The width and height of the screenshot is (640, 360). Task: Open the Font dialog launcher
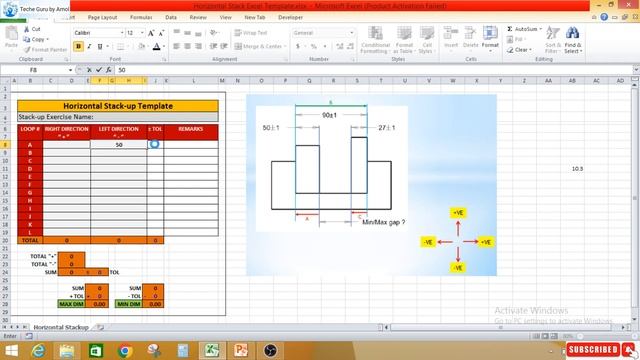click(164, 60)
